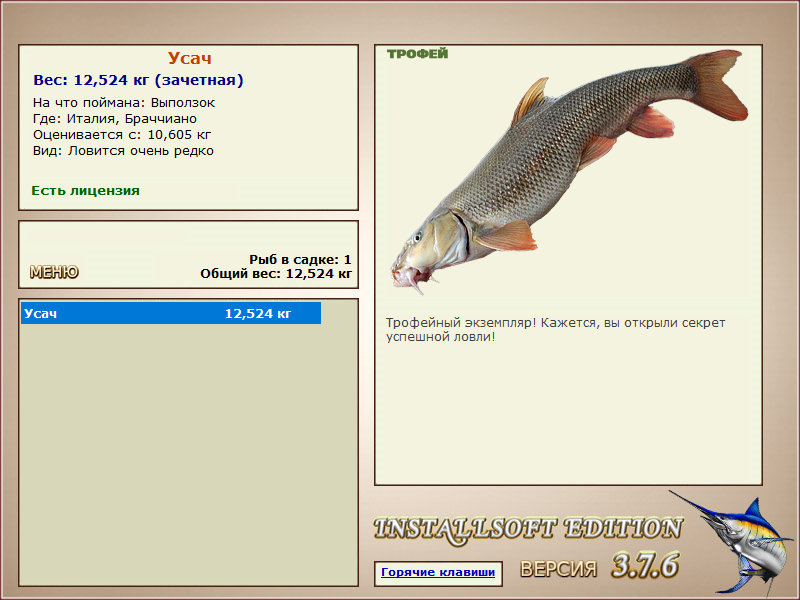Open the Горячие клавиши link
Image resolution: width=800 pixels, height=600 pixels.
click(438, 572)
